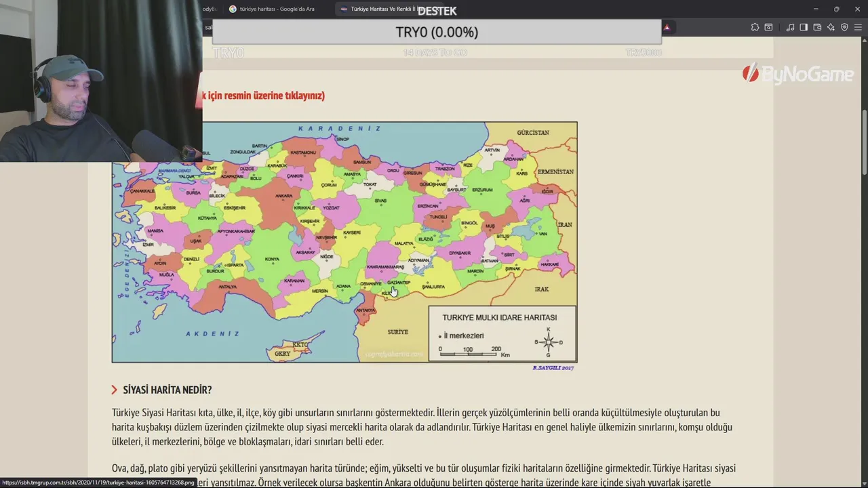
Task: Open the browser hamburger main menu
Action: [x=858, y=28]
